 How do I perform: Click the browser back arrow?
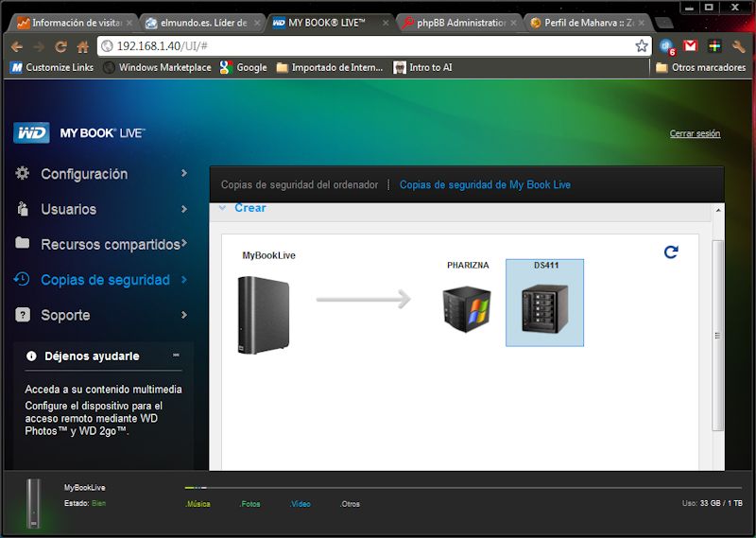[17, 47]
